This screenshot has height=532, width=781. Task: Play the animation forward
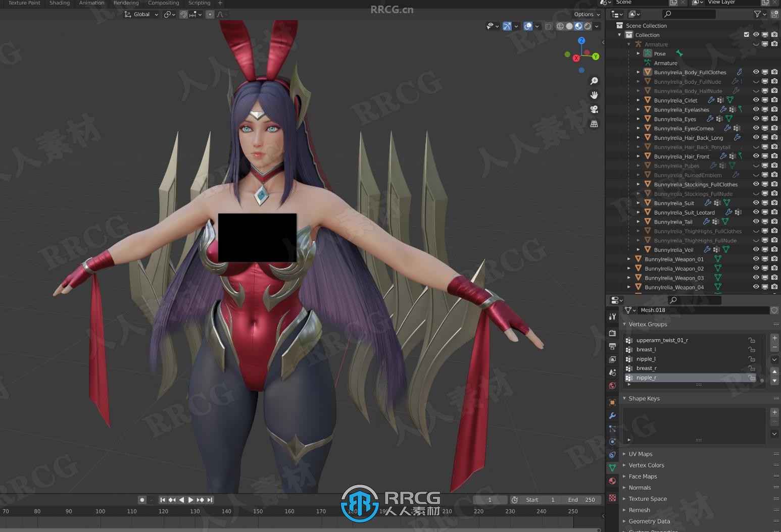190,500
